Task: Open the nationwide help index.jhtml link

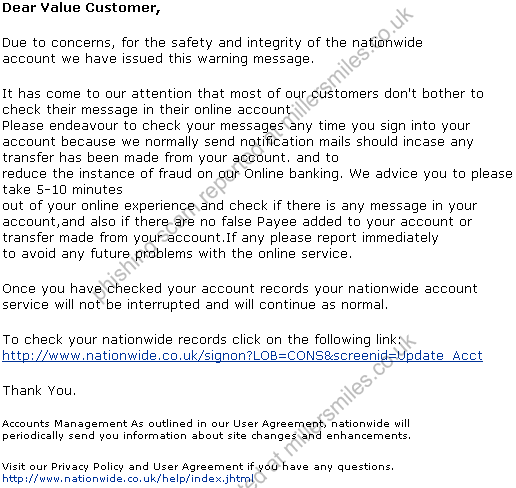Action: tap(128, 479)
